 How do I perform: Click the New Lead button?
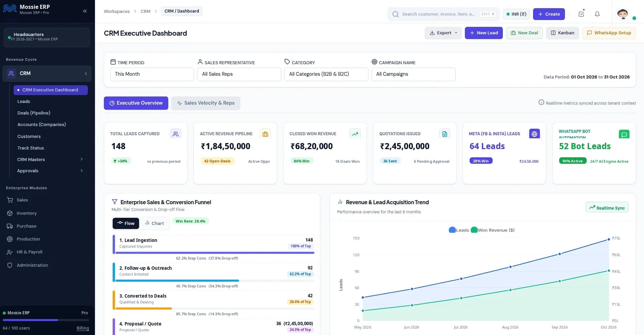tap(484, 33)
